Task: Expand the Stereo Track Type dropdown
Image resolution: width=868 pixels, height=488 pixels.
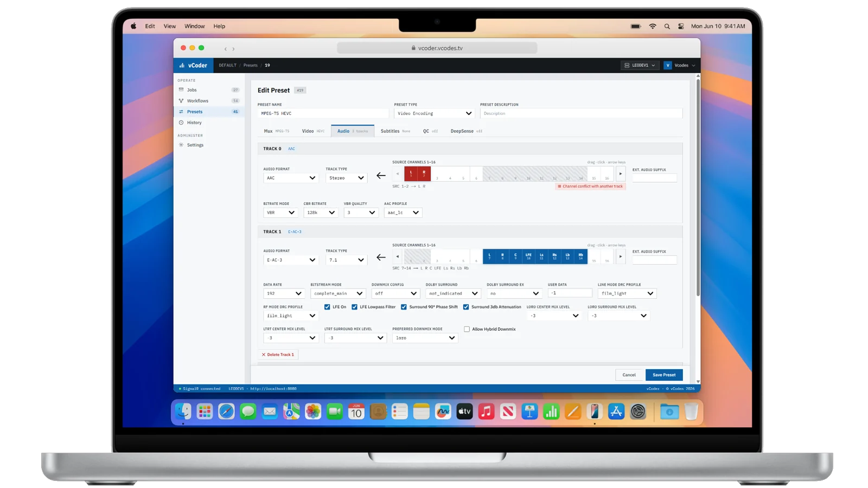Action: coord(347,178)
